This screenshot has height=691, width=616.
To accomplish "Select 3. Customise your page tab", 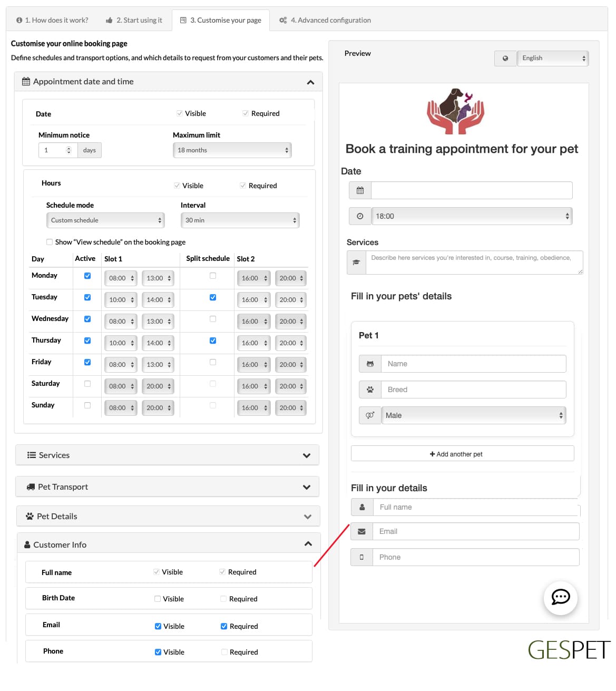I will [221, 20].
